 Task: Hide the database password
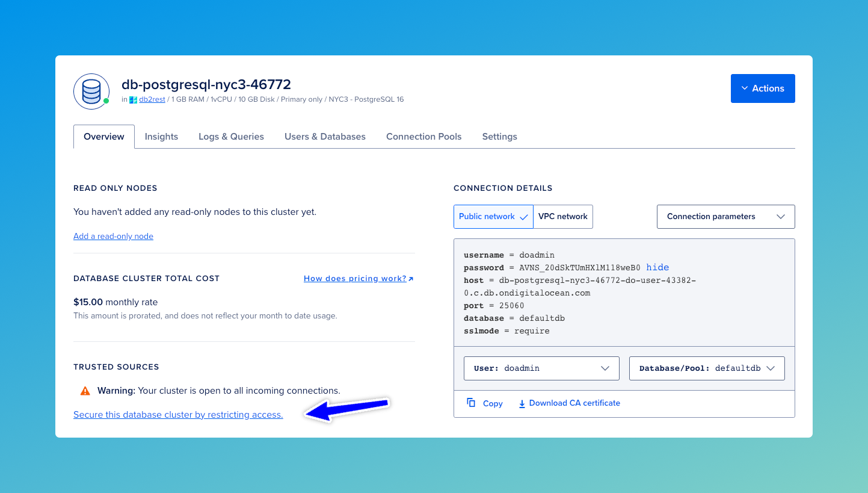(x=657, y=267)
